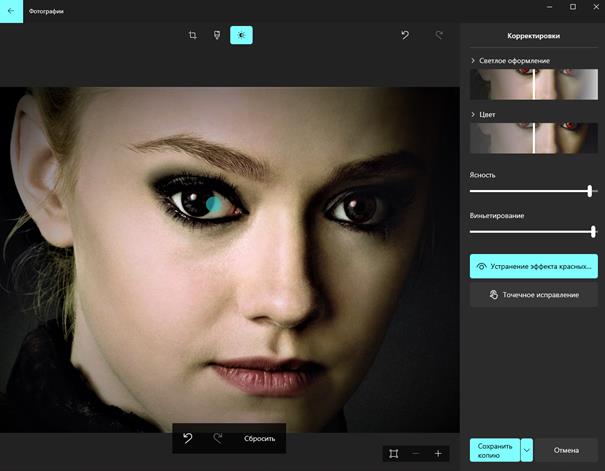Open the save options dropdown arrow
605x471 pixels.
pos(527,450)
